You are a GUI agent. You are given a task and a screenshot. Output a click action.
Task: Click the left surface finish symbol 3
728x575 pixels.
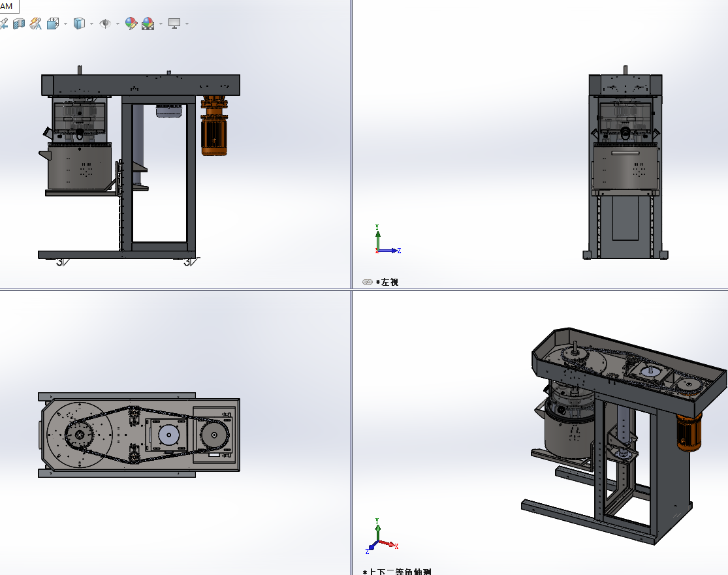point(63,262)
